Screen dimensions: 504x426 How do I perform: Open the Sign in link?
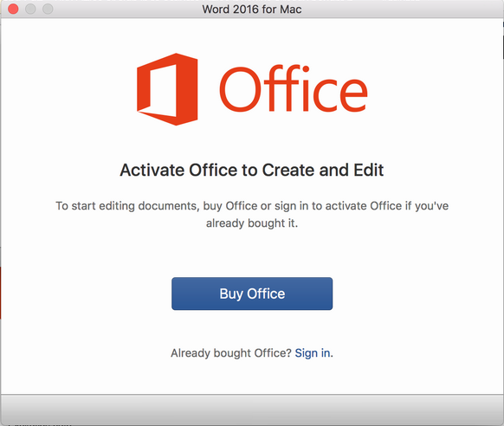coord(313,353)
